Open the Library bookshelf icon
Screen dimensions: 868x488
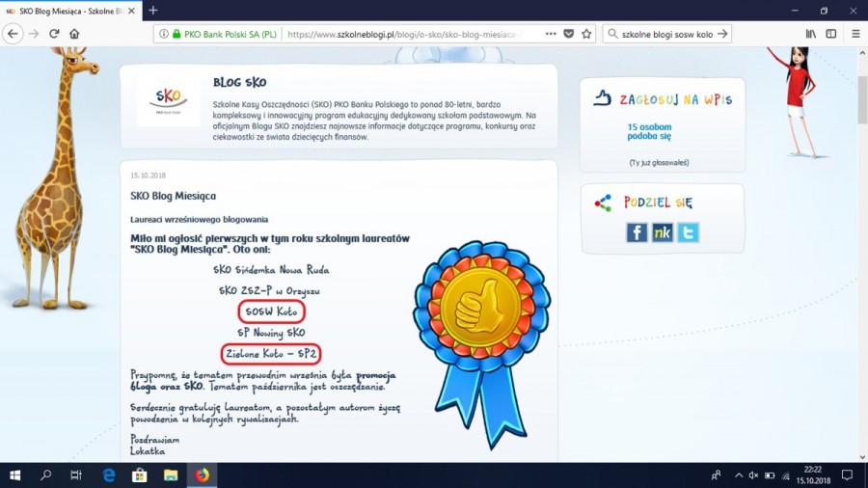[811, 34]
